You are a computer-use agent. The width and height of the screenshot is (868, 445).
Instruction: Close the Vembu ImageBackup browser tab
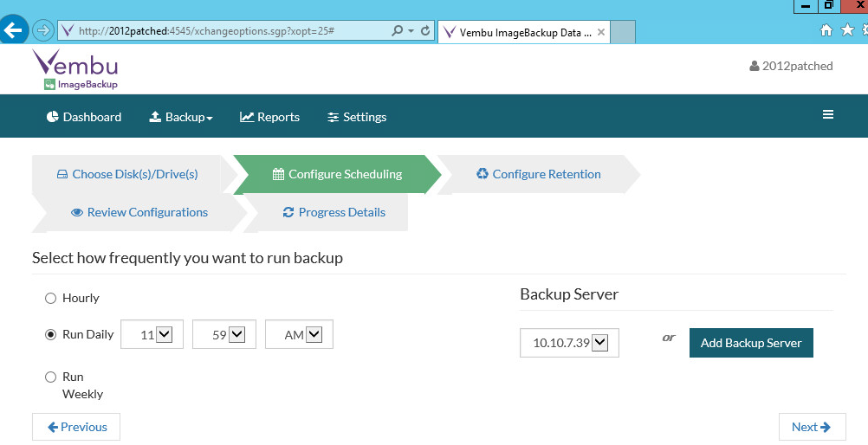click(x=600, y=32)
